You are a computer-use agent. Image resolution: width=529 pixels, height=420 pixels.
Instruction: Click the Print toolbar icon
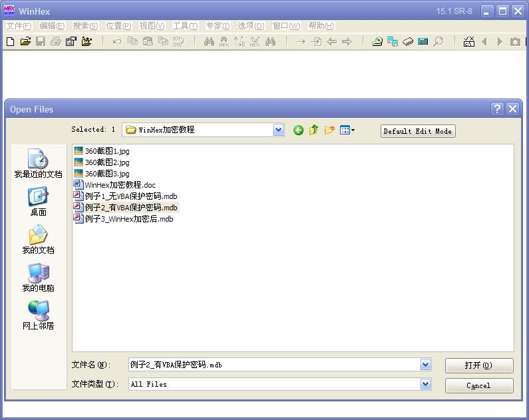56,41
